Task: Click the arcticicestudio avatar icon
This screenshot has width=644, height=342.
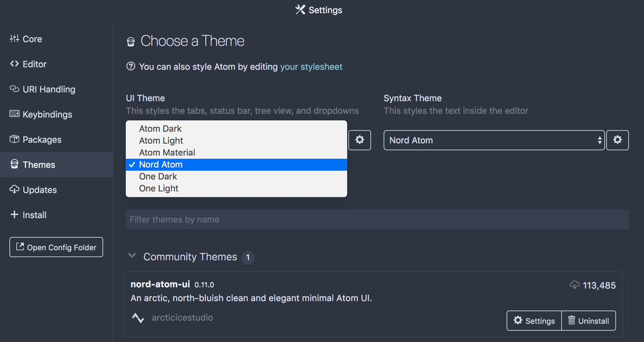Action: click(138, 318)
